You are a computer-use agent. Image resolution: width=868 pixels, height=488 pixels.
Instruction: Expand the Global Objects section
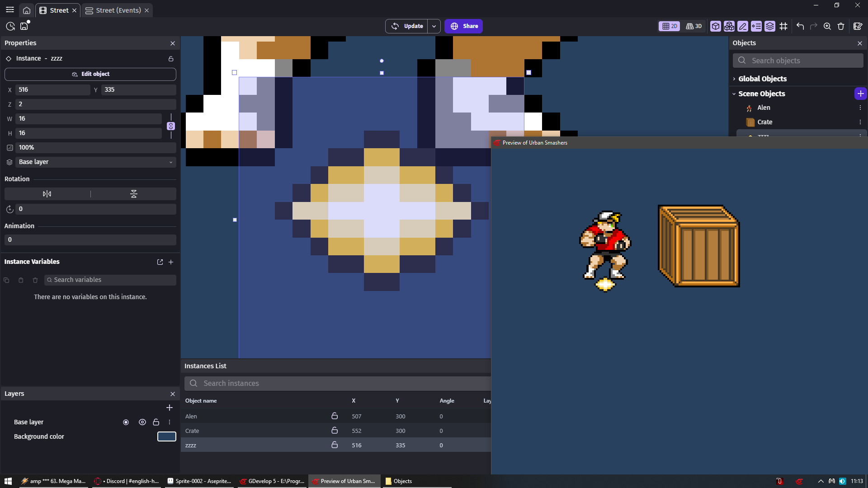[762, 79]
